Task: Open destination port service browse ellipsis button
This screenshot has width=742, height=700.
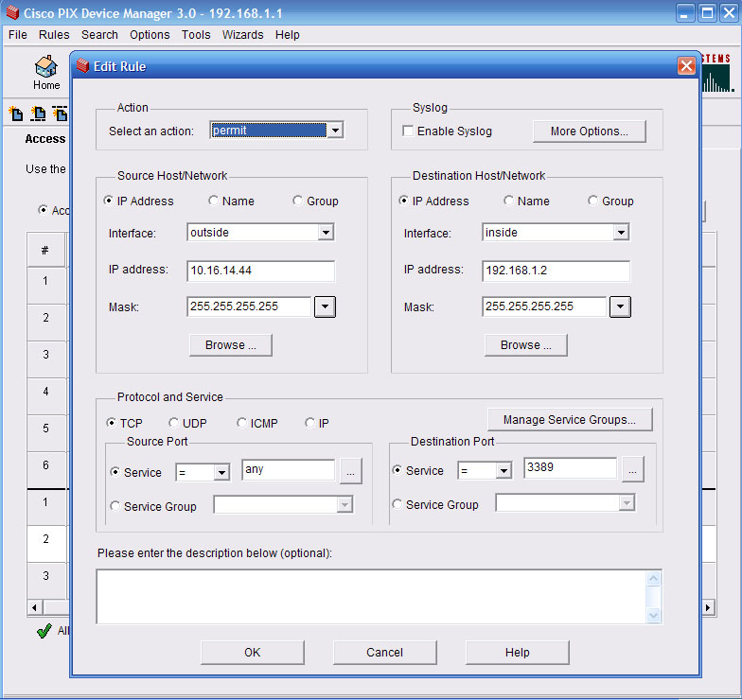Action: click(x=632, y=469)
